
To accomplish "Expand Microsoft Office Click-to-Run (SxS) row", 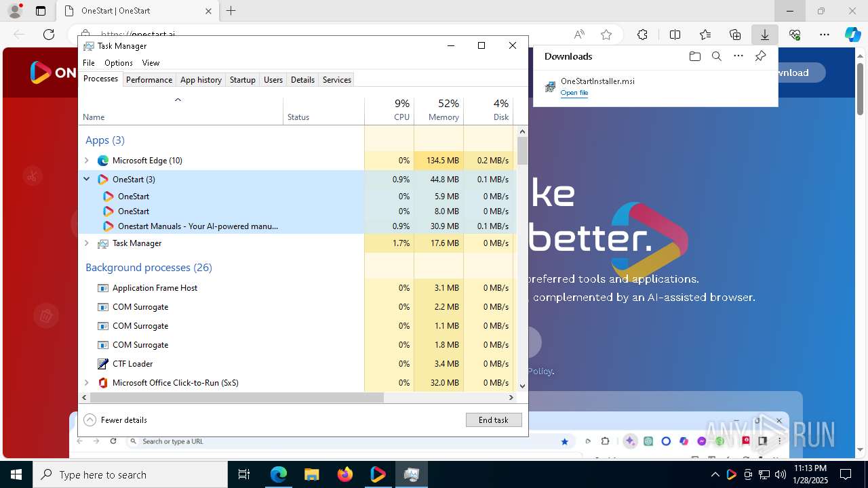I will click(86, 383).
